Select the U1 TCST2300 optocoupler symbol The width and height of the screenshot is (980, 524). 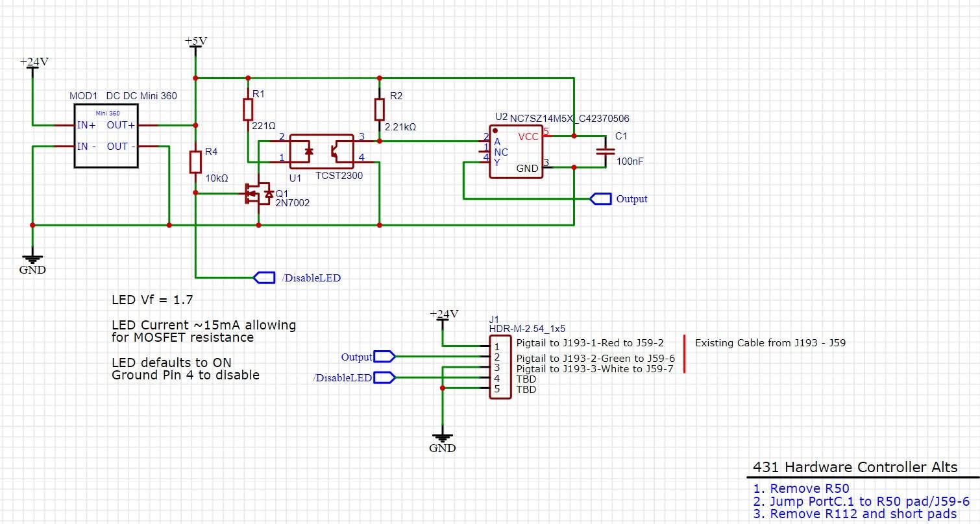click(321, 152)
